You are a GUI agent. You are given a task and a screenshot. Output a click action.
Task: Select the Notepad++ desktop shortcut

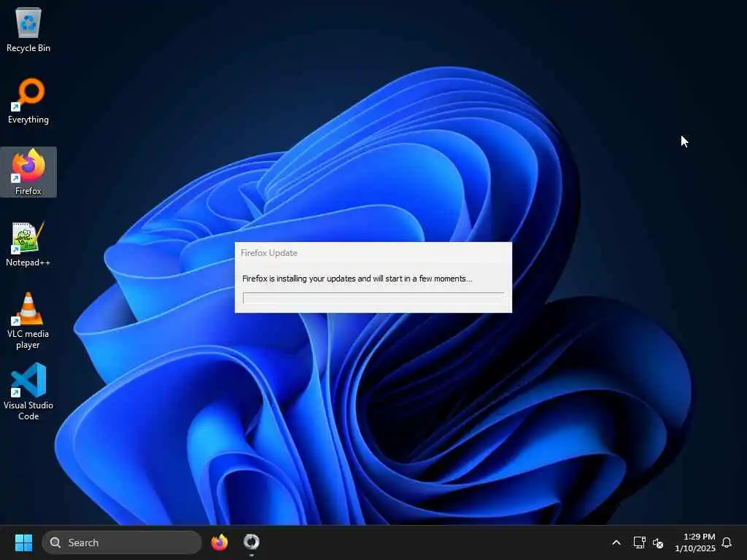pos(28,244)
